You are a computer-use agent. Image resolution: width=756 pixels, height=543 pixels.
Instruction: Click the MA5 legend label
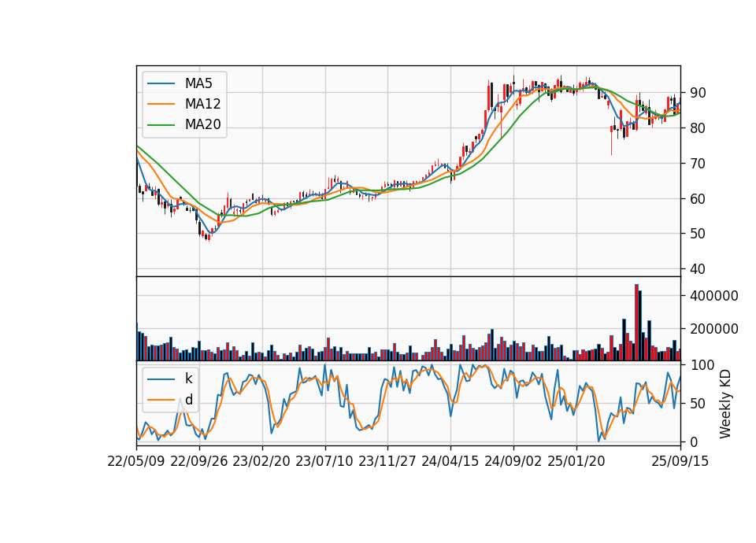(x=198, y=83)
